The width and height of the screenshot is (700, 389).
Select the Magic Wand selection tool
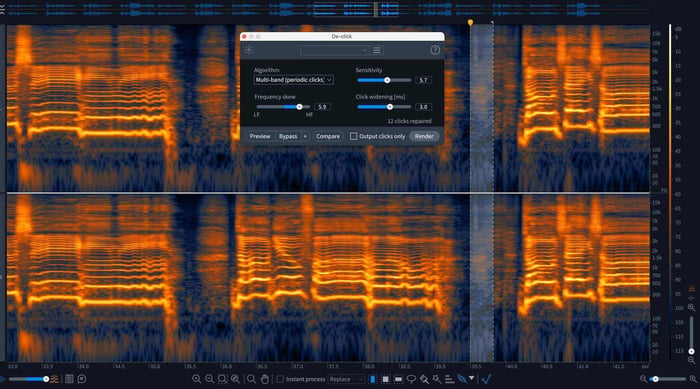437,379
